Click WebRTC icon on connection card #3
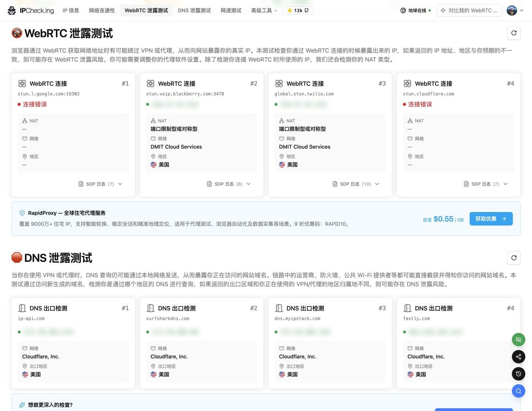 (279, 83)
